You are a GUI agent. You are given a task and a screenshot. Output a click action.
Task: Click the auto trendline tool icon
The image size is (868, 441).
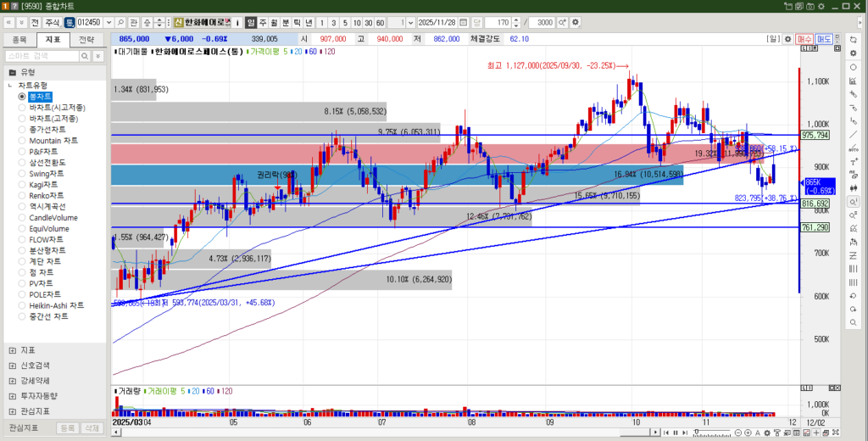(853, 148)
